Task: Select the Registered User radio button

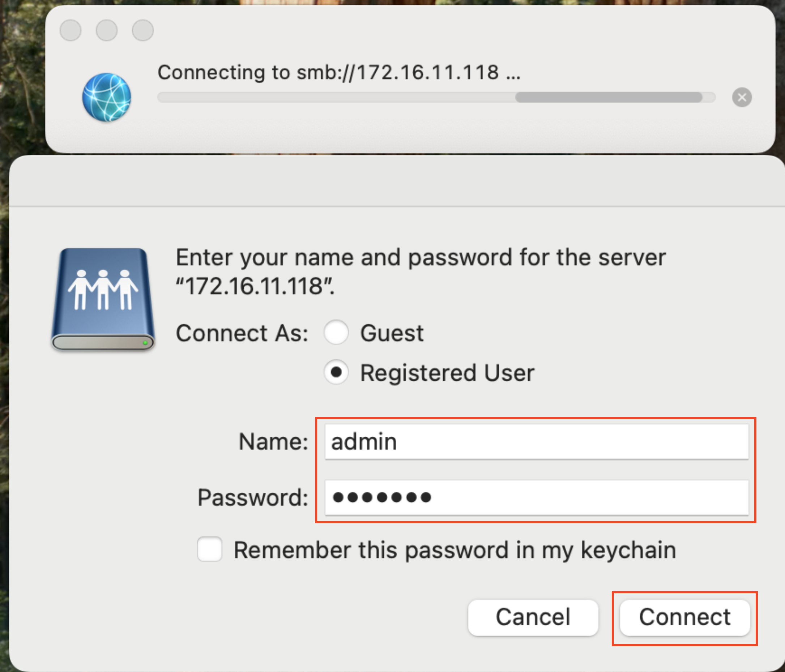Action: 336,372
